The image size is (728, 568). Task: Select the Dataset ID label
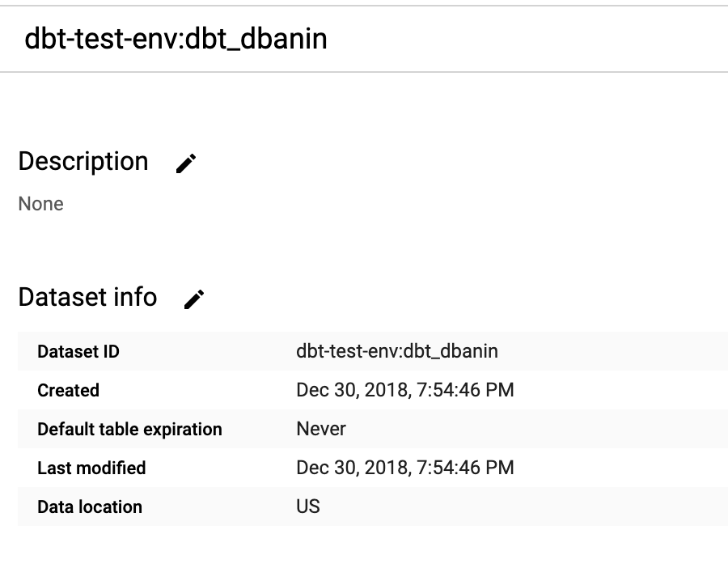point(78,352)
